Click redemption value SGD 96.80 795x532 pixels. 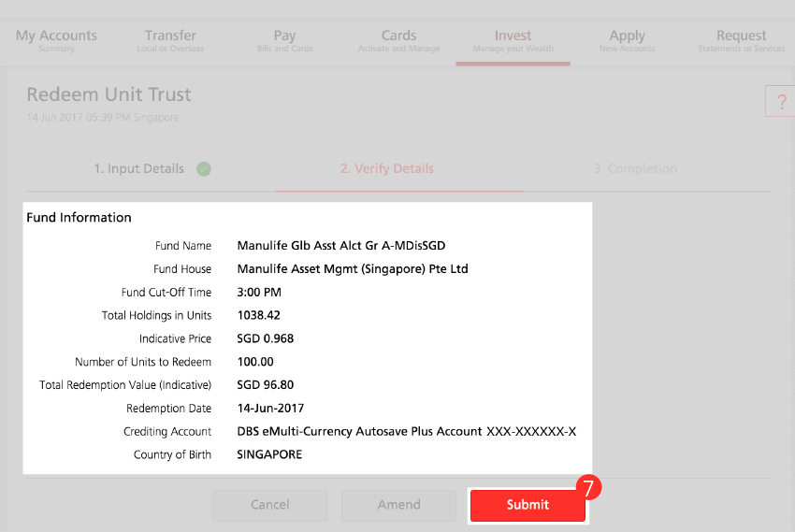pyautogui.click(x=266, y=385)
